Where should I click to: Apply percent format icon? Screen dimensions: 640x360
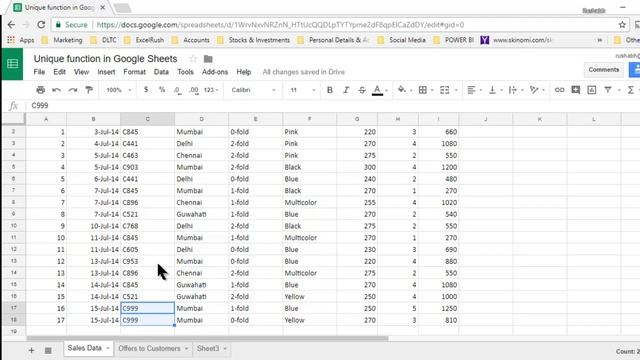162,89
